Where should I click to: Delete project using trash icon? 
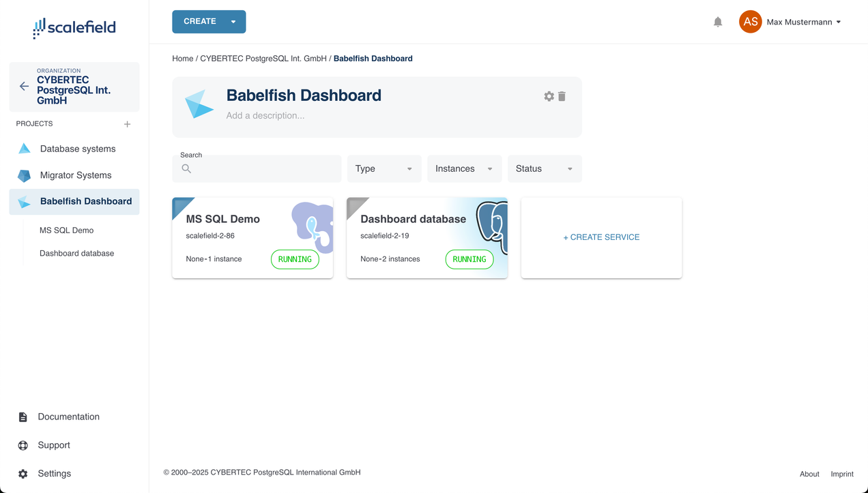click(x=562, y=96)
